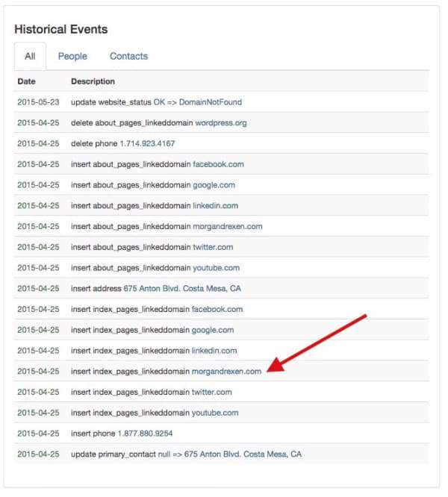The height and width of the screenshot is (497, 448).
Task: Click the DomainNotFound status link
Action: click(211, 102)
